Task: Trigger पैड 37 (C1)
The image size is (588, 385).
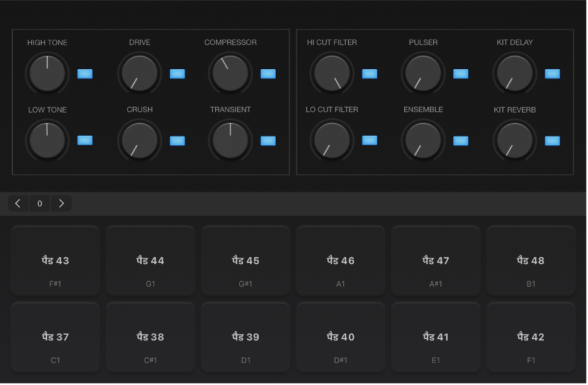Action: point(55,337)
